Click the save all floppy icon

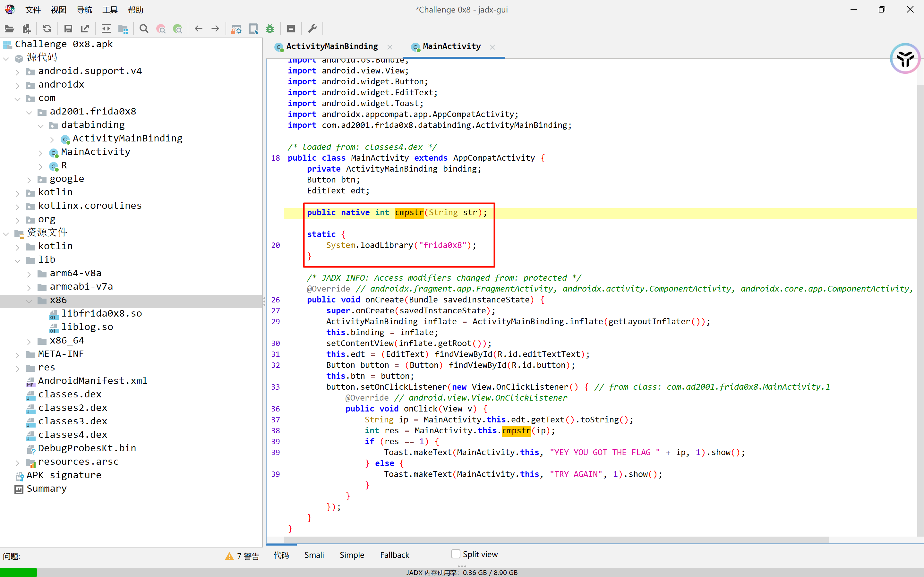click(68, 29)
